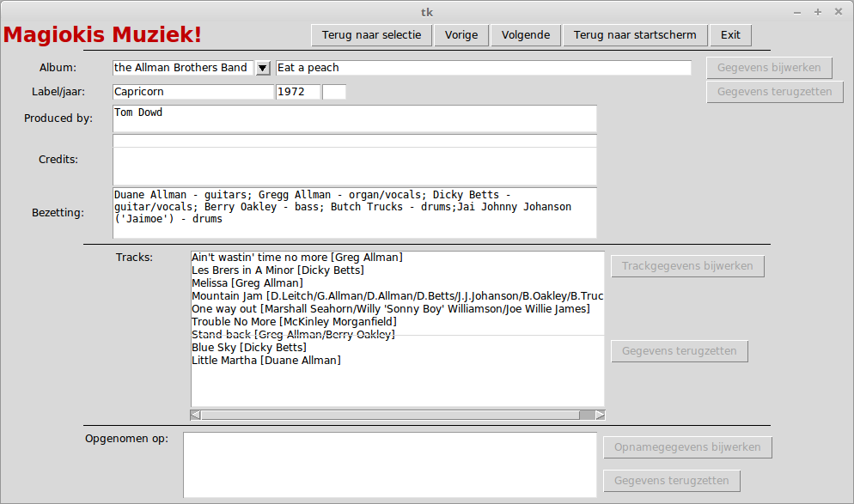
Task: Select track "Ain't wastin' time no more"
Action: [398, 258]
